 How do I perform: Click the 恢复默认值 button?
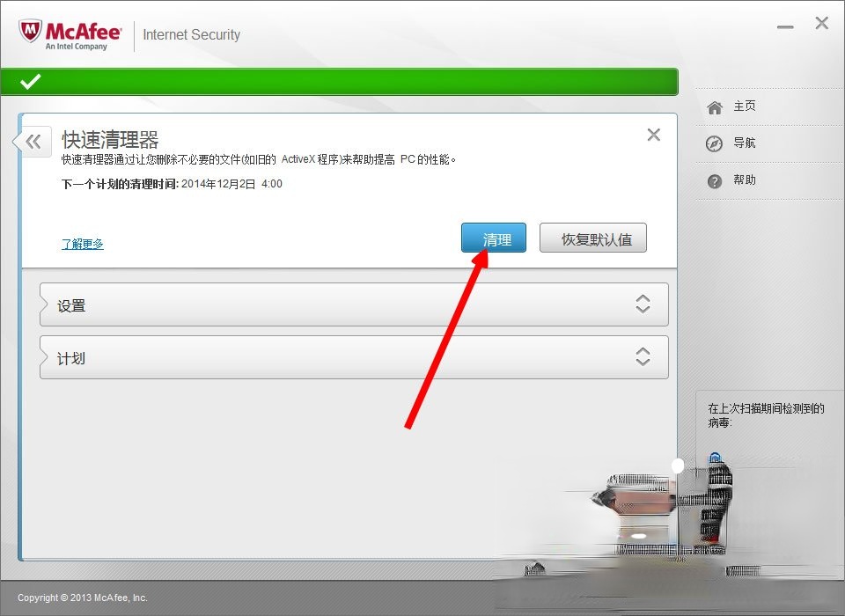coord(593,238)
